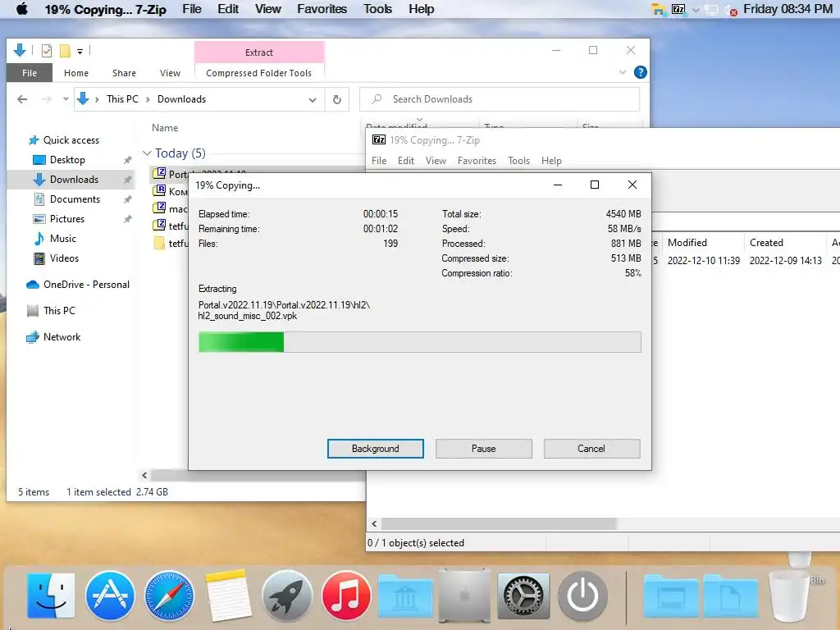
Task: Open the Tools menu in 7-Zip window
Action: click(518, 161)
